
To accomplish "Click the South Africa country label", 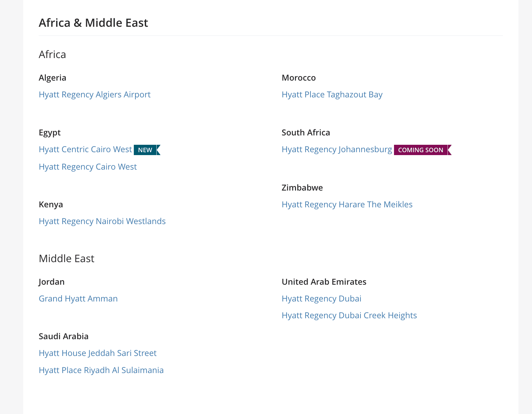I will pos(306,133).
